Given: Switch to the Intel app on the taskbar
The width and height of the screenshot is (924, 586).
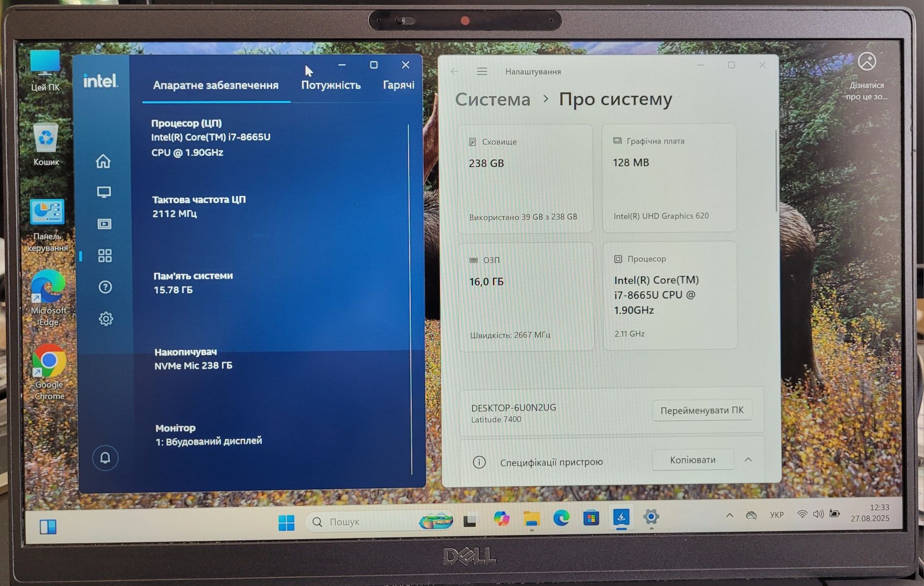Looking at the screenshot, I should coord(621,517).
